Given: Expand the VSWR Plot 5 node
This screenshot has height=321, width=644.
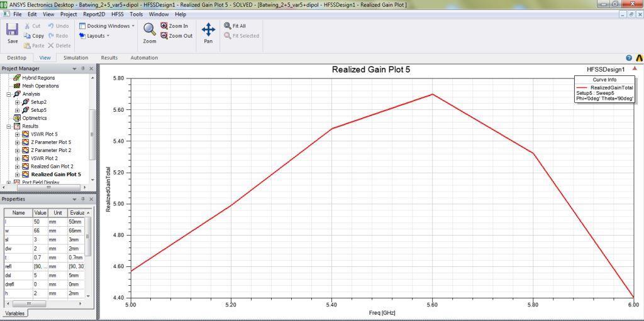Looking at the screenshot, I should [18, 134].
